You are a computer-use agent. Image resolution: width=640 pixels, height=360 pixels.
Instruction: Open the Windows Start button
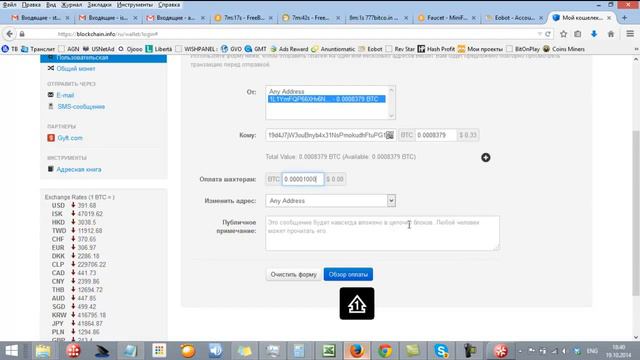11,351
